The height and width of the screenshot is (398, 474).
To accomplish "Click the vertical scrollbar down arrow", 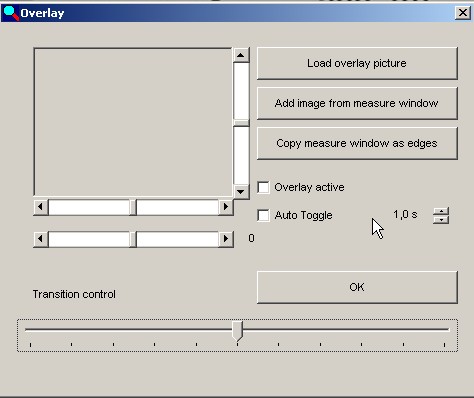I will pos(241,192).
